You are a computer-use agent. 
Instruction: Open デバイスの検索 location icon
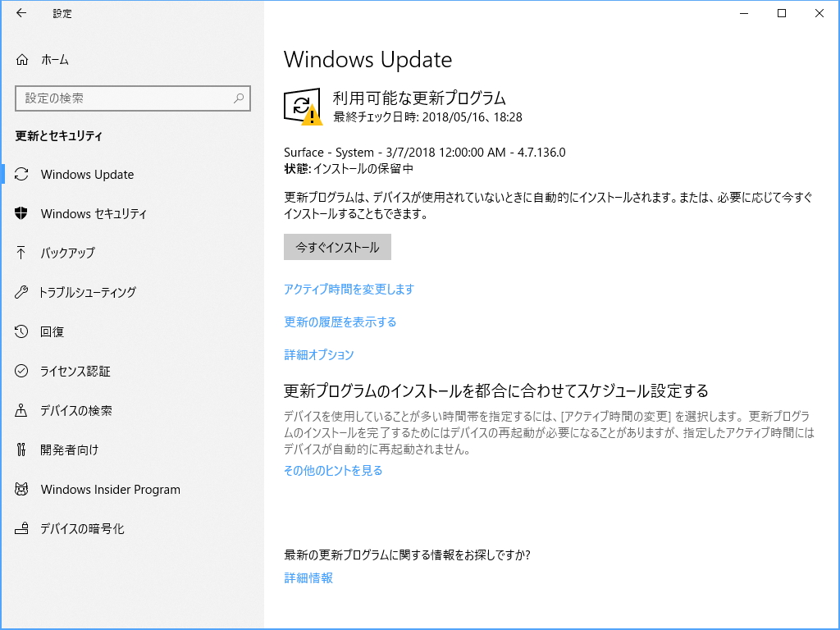click(x=22, y=410)
